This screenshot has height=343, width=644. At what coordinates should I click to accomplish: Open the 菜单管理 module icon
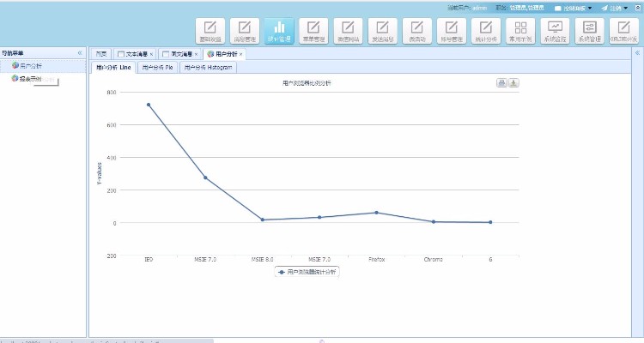pyautogui.click(x=313, y=31)
